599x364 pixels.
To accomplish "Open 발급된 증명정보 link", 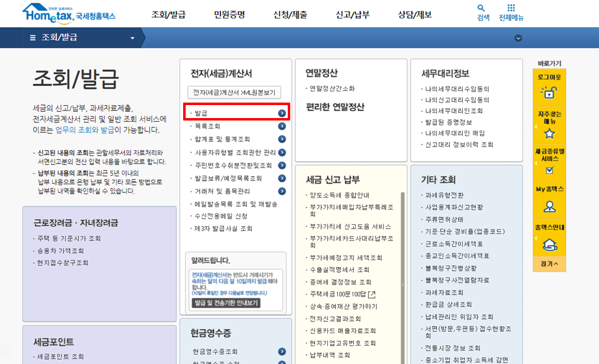I will pyautogui.click(x=449, y=122).
